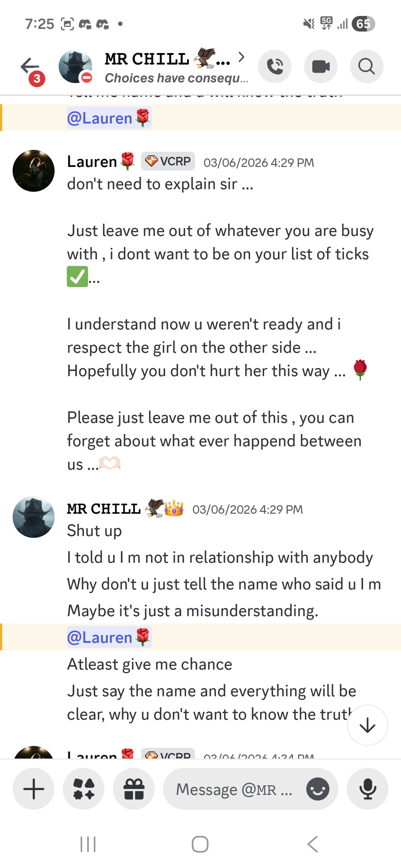Tap the microphone voice message button
Viewport: 401px width, 868px height.
[x=368, y=789]
